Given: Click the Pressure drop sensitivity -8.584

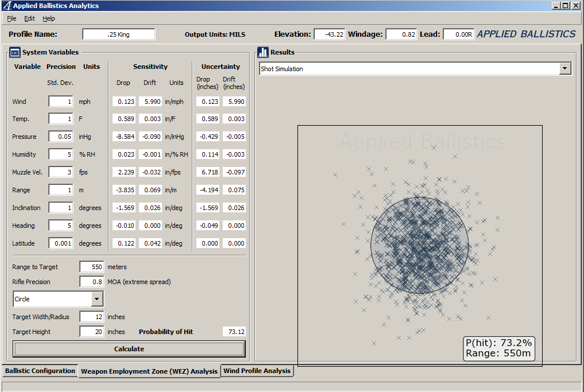Looking at the screenshot, I should coord(124,137).
